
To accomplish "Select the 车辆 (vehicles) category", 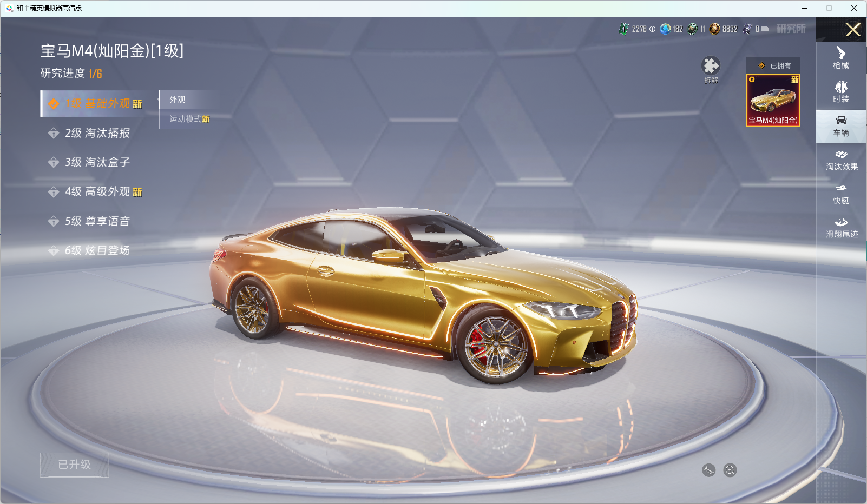I will click(841, 127).
